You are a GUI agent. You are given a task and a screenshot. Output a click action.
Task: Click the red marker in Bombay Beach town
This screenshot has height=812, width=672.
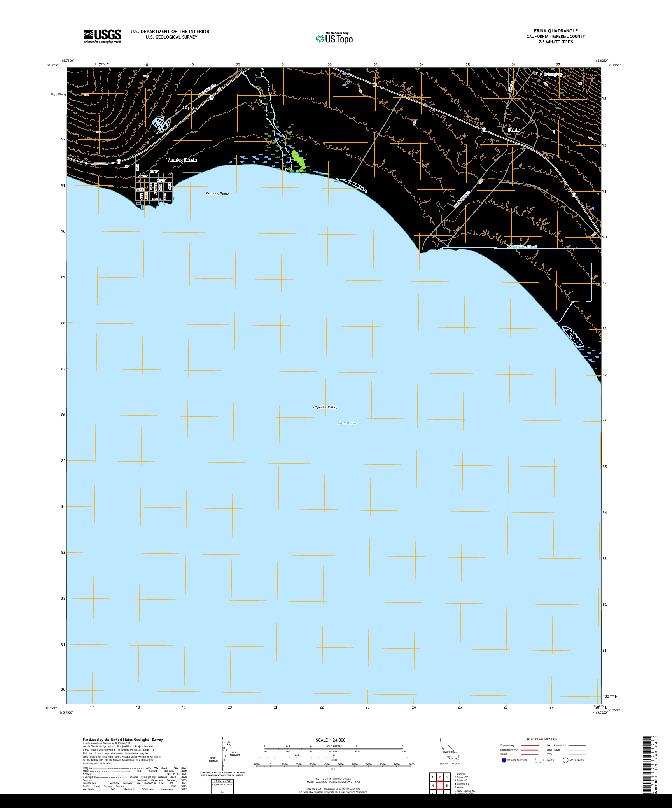[139, 180]
